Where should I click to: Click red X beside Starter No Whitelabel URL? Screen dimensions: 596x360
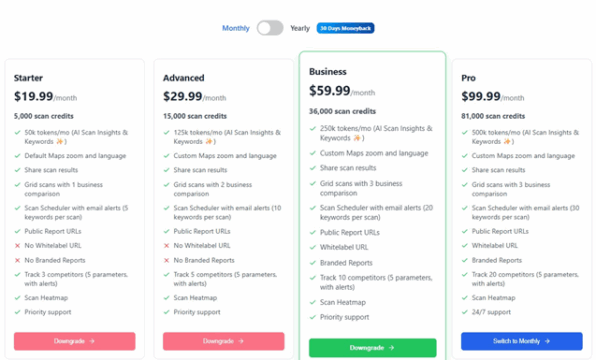(x=17, y=246)
